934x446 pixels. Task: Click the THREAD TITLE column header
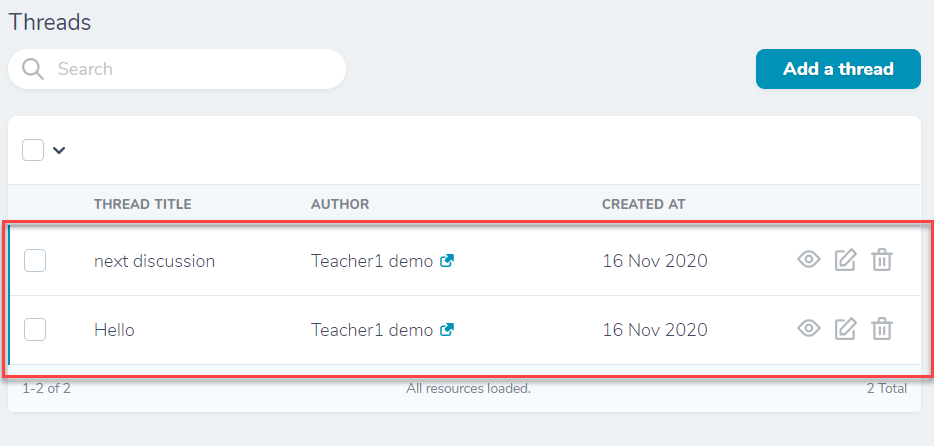(142, 204)
